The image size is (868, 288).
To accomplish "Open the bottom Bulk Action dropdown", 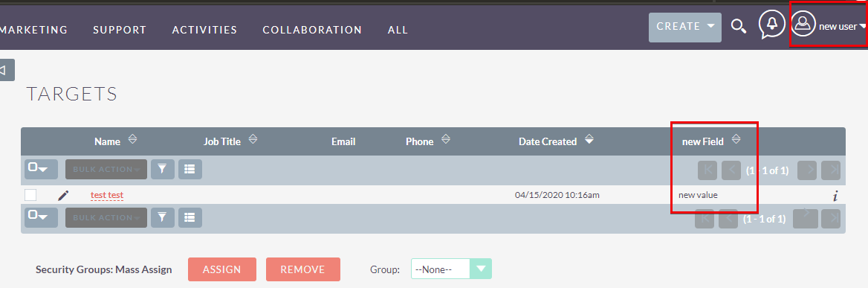I will pyautogui.click(x=106, y=217).
